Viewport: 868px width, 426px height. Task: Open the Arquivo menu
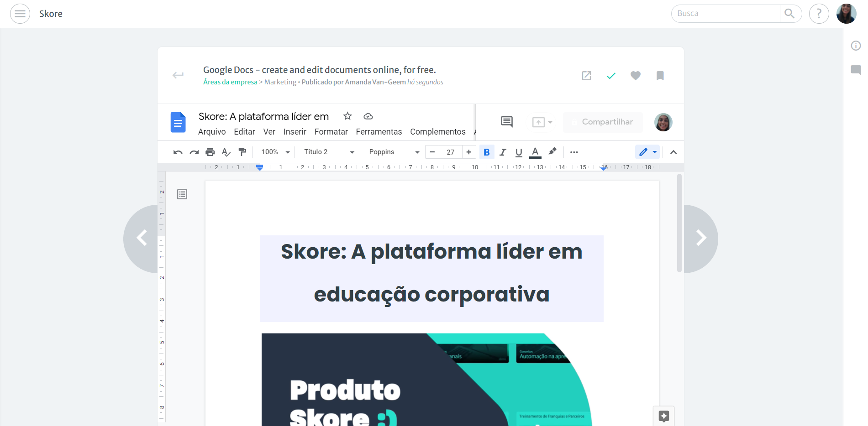point(212,132)
